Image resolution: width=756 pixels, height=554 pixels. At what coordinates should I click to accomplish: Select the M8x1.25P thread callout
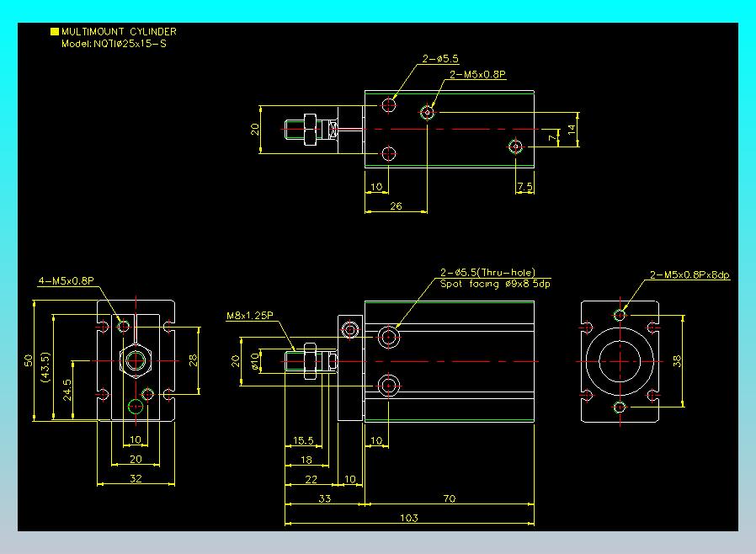coord(250,316)
